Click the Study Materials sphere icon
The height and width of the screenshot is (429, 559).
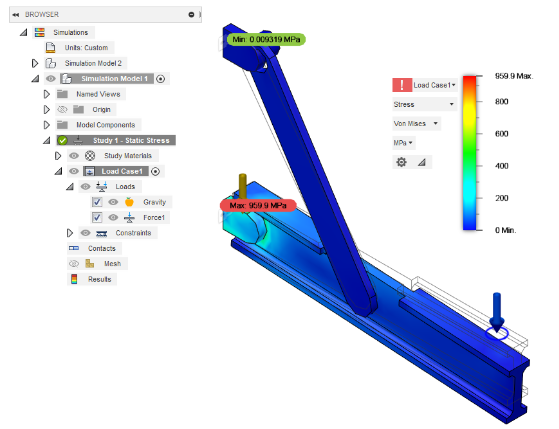coord(90,156)
